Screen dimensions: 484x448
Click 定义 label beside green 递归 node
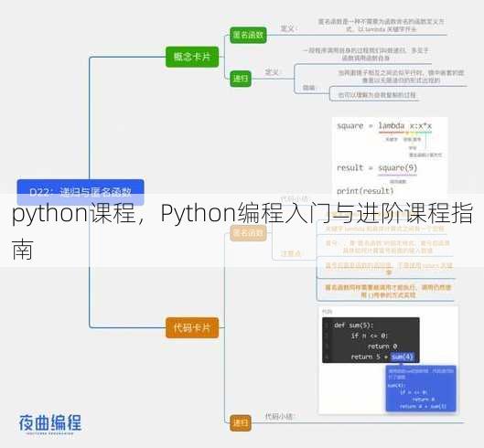(273, 72)
